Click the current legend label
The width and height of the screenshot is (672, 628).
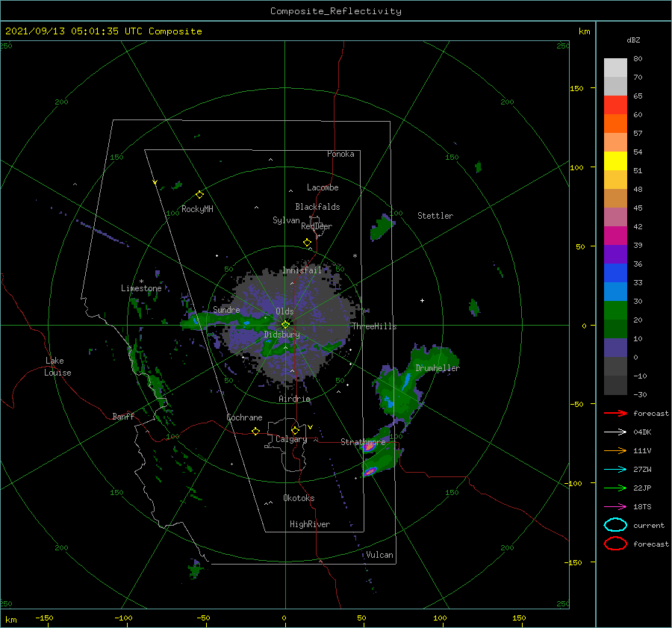click(x=649, y=525)
